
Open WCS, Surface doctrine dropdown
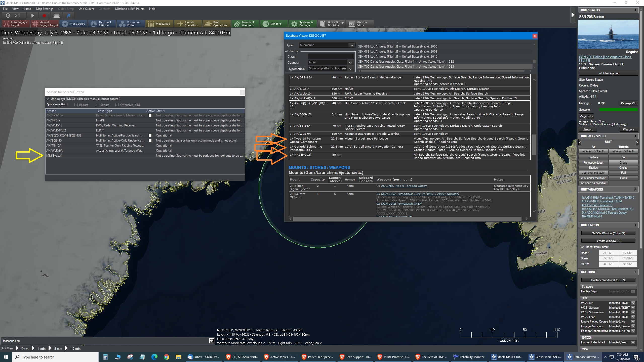click(x=633, y=308)
